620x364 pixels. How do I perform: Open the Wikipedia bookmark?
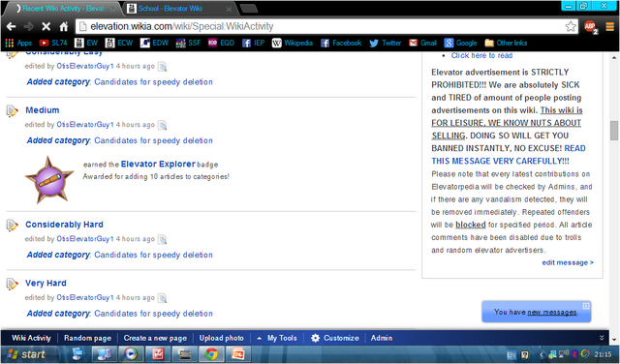tap(293, 43)
